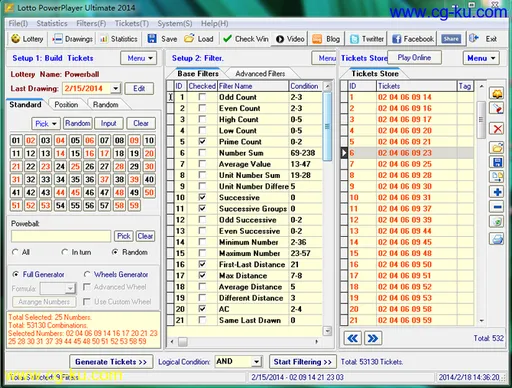The width and height of the screenshot is (512, 388).
Task: Uncheck the AC filter checkbox
Action: [x=202, y=309]
